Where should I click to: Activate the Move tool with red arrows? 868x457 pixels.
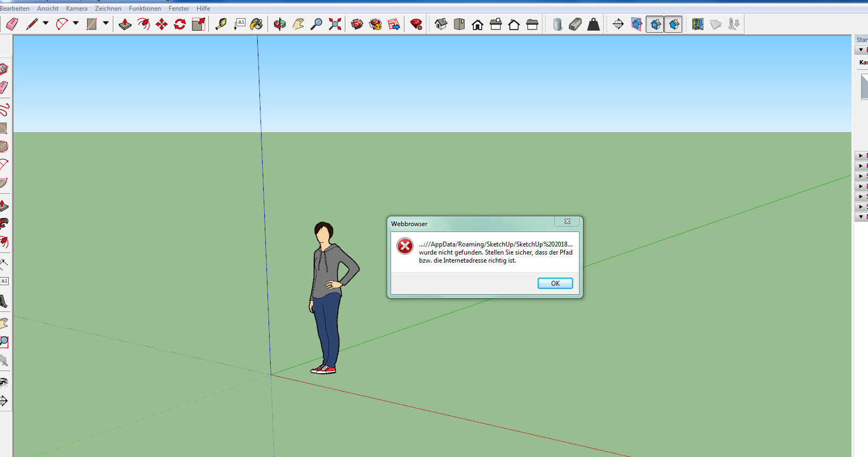[x=161, y=24]
